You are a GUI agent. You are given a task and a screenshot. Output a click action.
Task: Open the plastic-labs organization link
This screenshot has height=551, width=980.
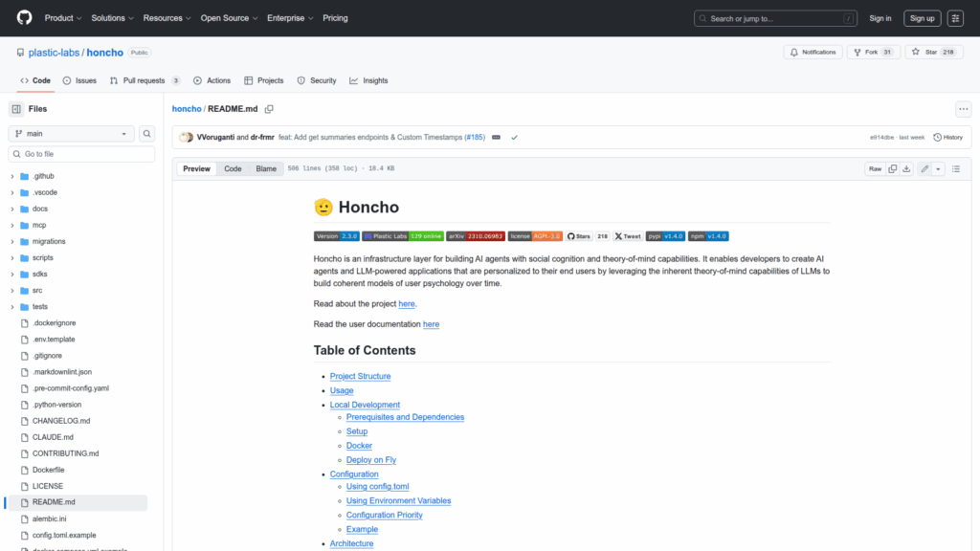pyautogui.click(x=54, y=53)
